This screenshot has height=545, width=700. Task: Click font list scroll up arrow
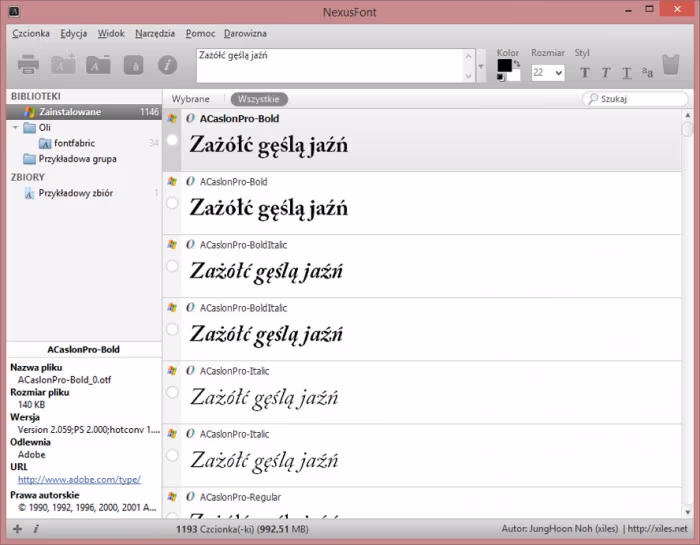pyautogui.click(x=688, y=115)
